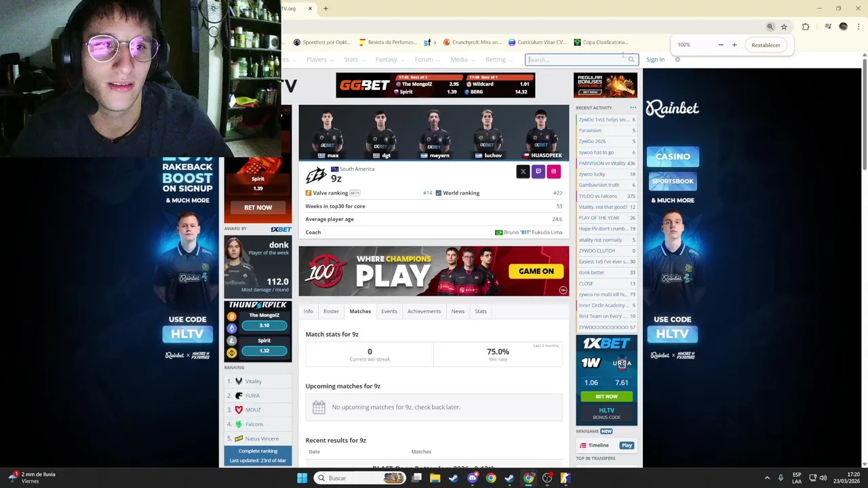Open player meyern's photo
The image size is (868, 488).
click(x=435, y=134)
